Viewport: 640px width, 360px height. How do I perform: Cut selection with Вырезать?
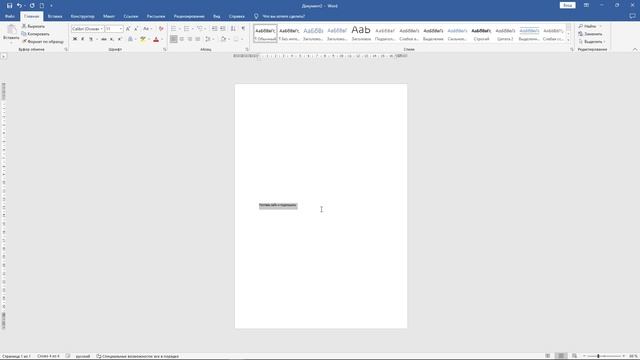pyautogui.click(x=33, y=26)
